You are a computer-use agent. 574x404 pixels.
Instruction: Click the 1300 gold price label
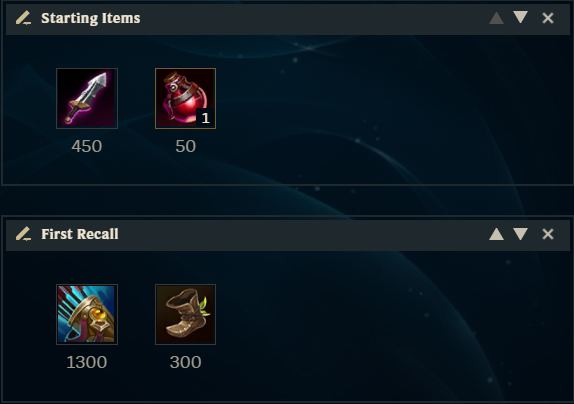coord(87,362)
